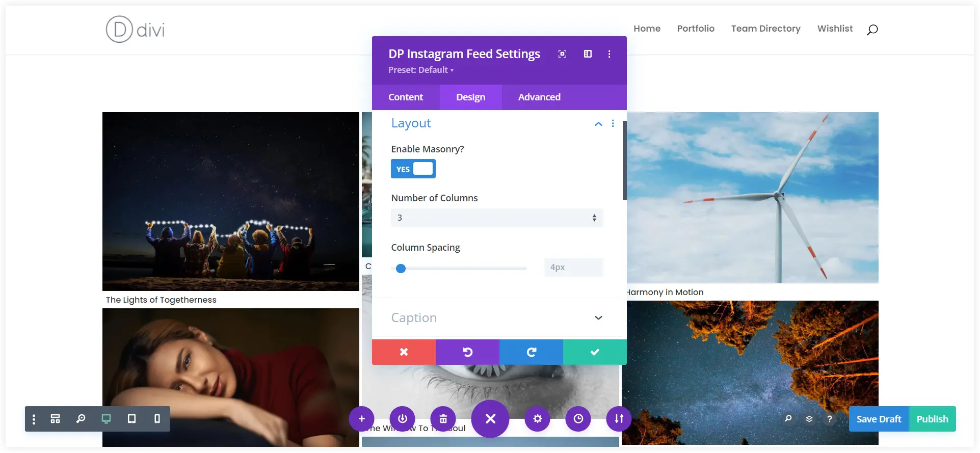The width and height of the screenshot is (980, 453).
Task: Click the portability power icon button
Action: point(403,419)
